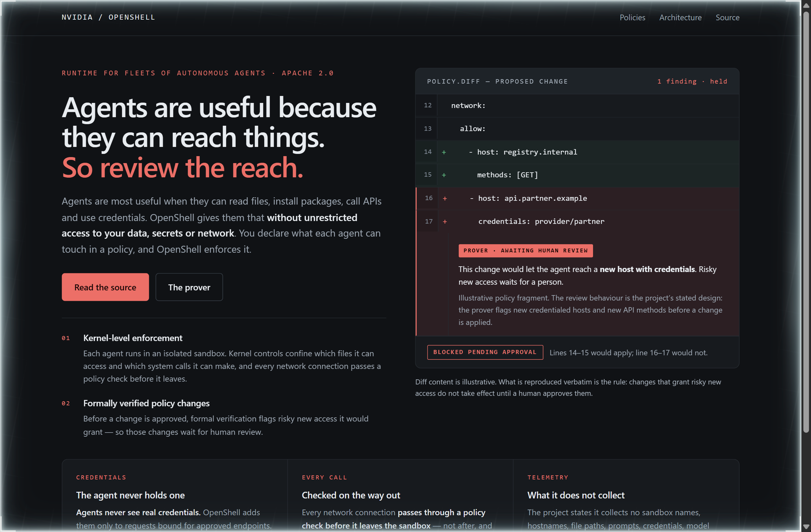Click the Read the source button
The height and width of the screenshot is (532, 811).
pyautogui.click(x=105, y=287)
